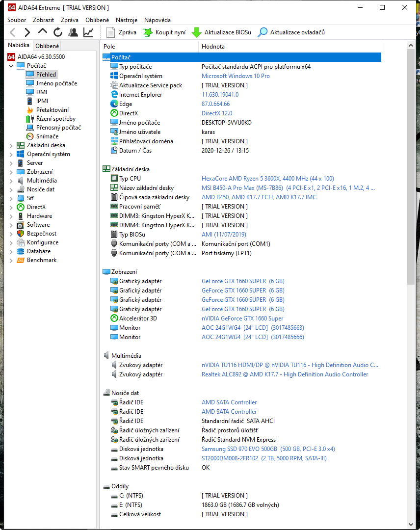This screenshot has height=530, width=420.
Task: Click the scrollbar down arrow
Action: click(x=411, y=524)
